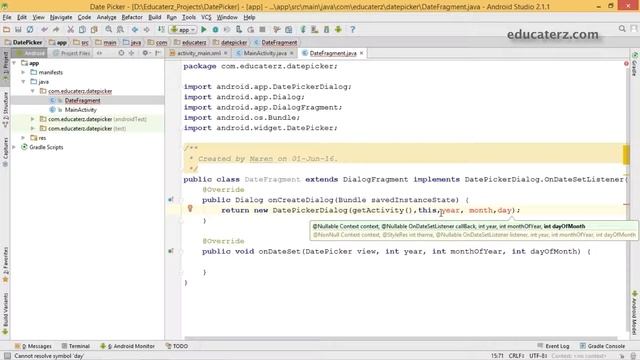
Task: Expand the datepicker (androidTest) package node
Action: click(x=33, y=119)
